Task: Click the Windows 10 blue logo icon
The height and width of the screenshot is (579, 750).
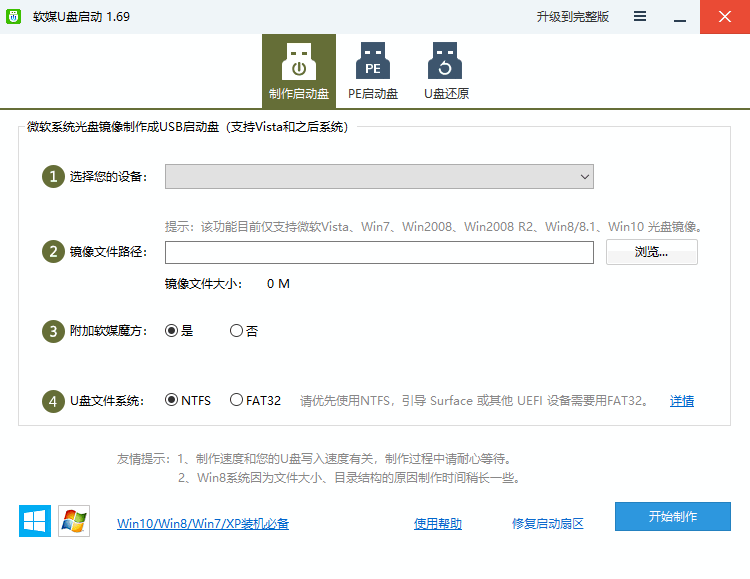Action: click(35, 521)
